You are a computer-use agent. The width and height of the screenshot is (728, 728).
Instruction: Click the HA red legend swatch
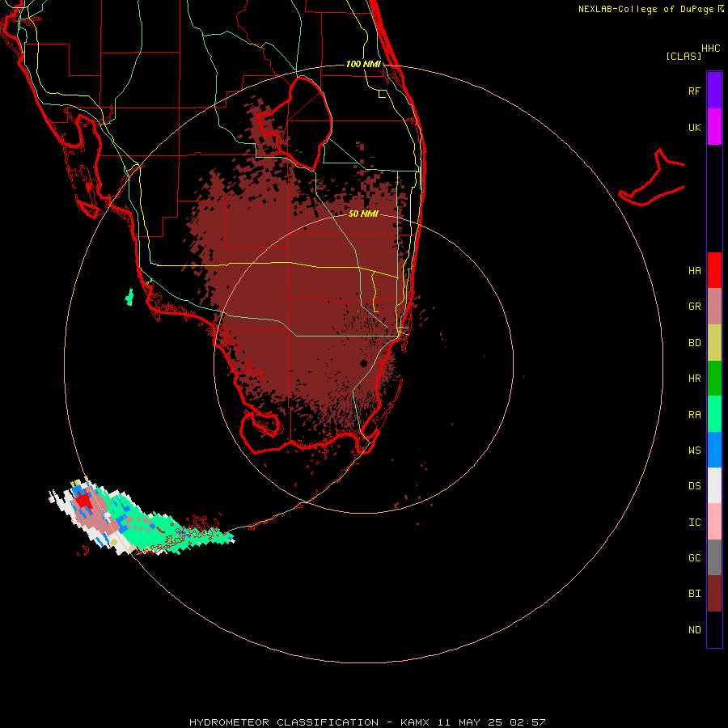point(714,270)
